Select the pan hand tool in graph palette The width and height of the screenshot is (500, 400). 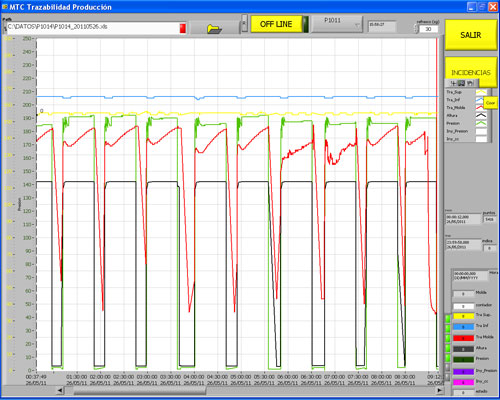point(469,83)
